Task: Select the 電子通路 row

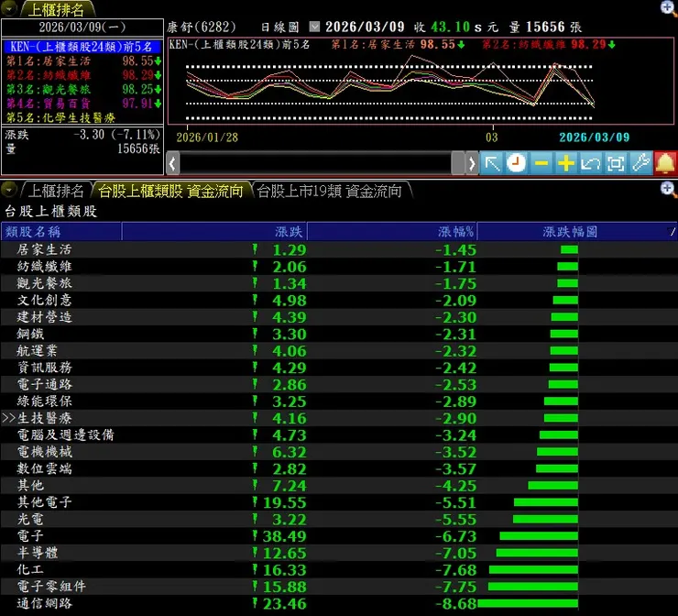Action: tap(339, 385)
